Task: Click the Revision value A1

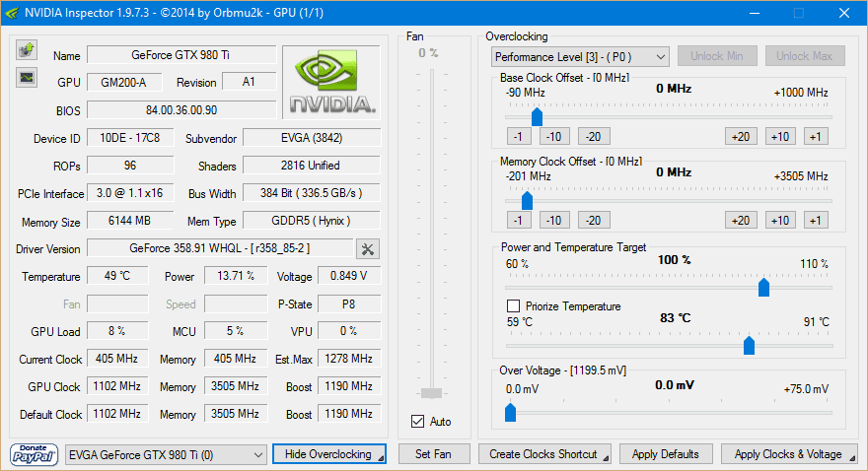Action: pyautogui.click(x=250, y=82)
